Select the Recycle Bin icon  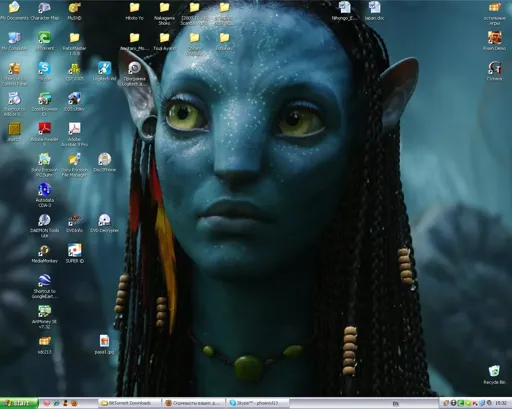(x=494, y=375)
